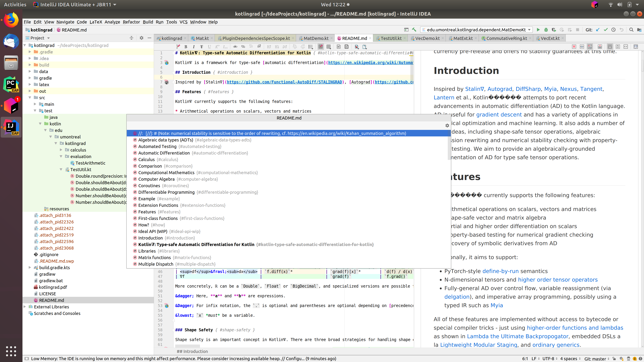This screenshot has width=644, height=362.
Task: Insert a hyperlink using the chain icon
Action: [x=243, y=47]
